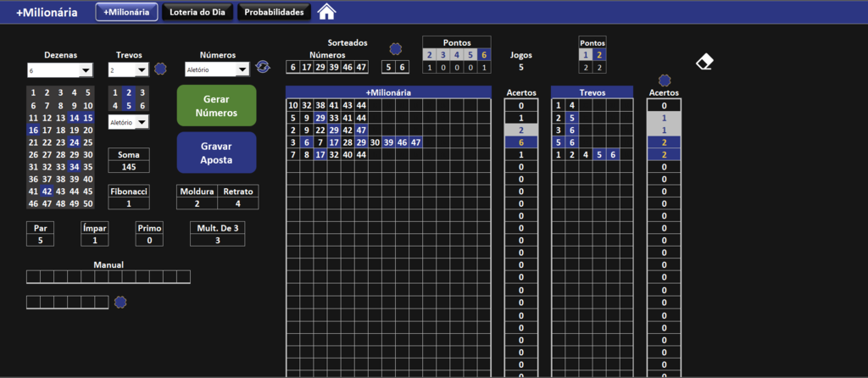The width and height of the screenshot is (868, 378).
Task: Switch to Loteria do Dia tab
Action: (198, 12)
